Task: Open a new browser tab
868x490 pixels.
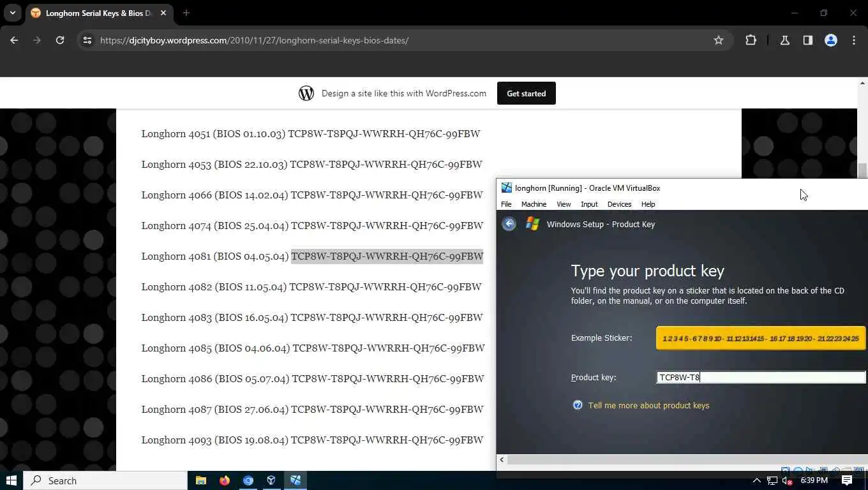Action: point(186,13)
